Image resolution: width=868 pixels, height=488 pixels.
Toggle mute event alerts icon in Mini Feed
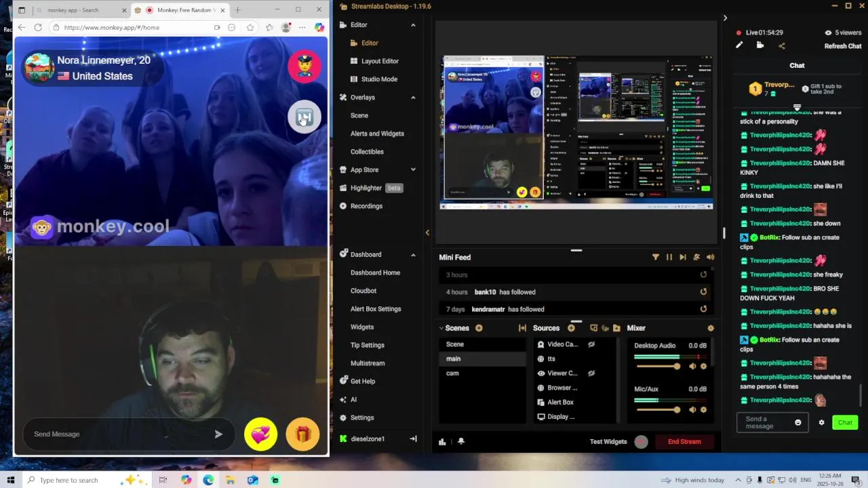696,258
